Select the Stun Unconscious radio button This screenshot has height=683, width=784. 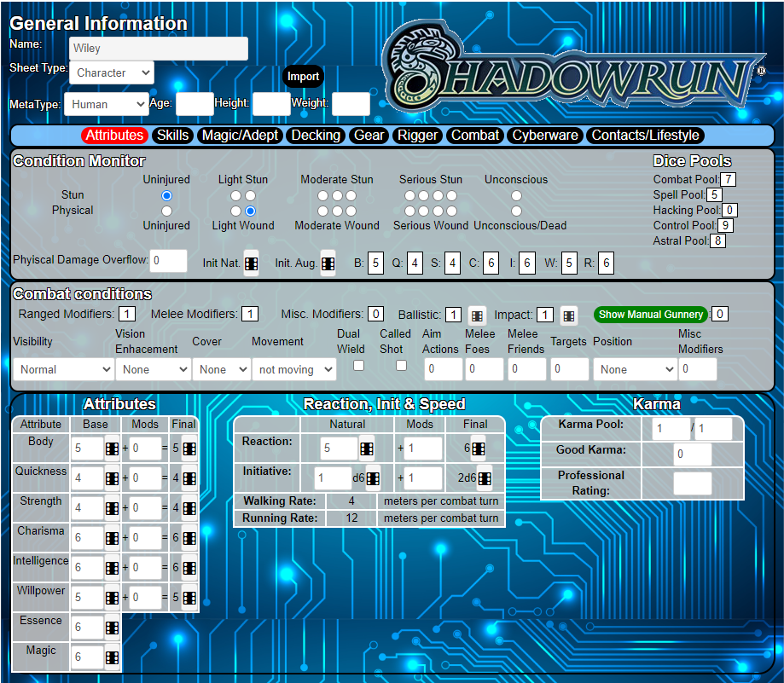[x=516, y=196]
